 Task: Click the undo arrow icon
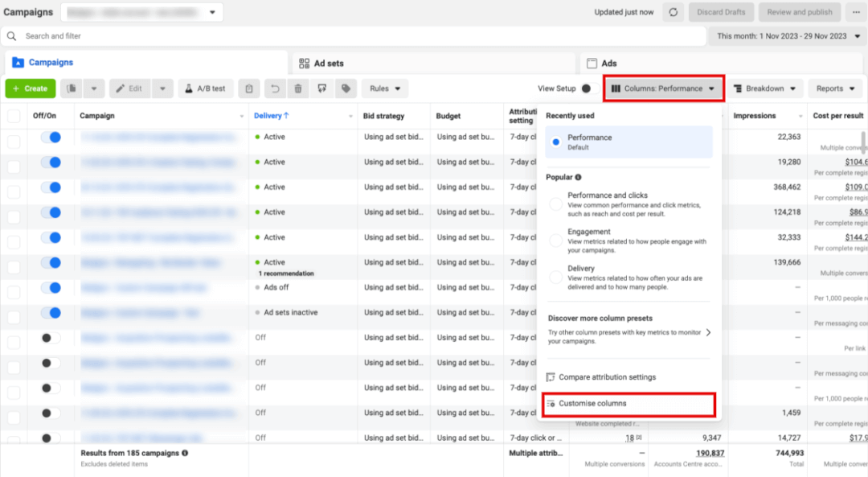[275, 88]
